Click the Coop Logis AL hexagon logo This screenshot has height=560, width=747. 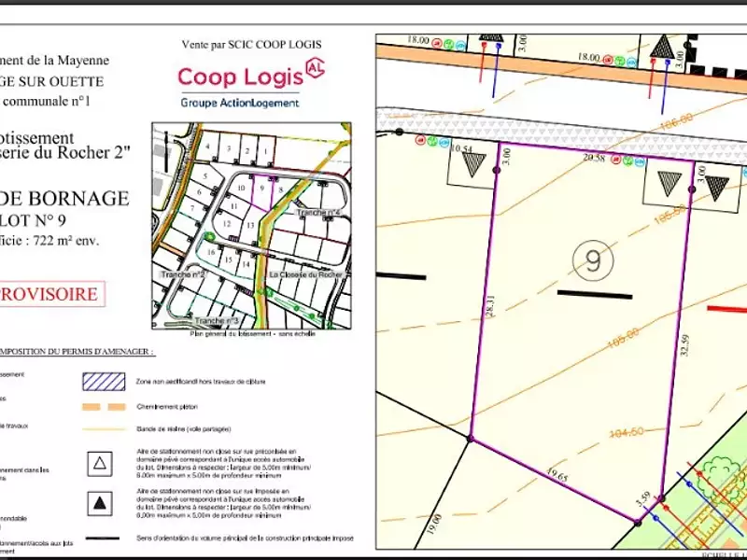coord(314,72)
